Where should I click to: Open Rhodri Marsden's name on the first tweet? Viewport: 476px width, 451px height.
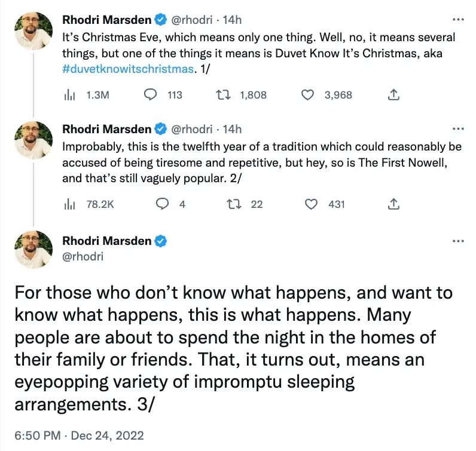pyautogui.click(x=108, y=20)
